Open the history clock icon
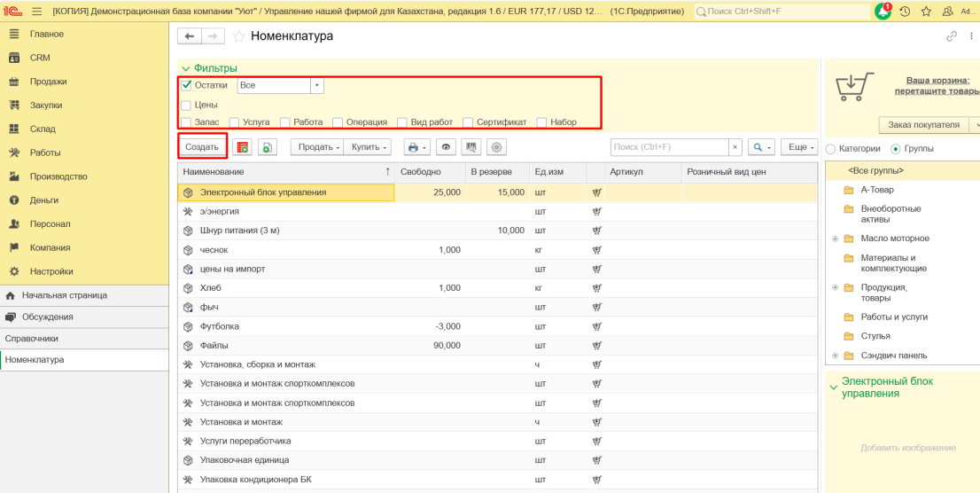980x493 pixels. 905,12
